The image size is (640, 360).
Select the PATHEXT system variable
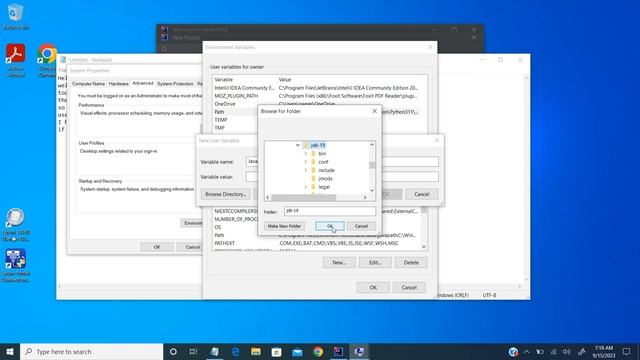[316, 243]
